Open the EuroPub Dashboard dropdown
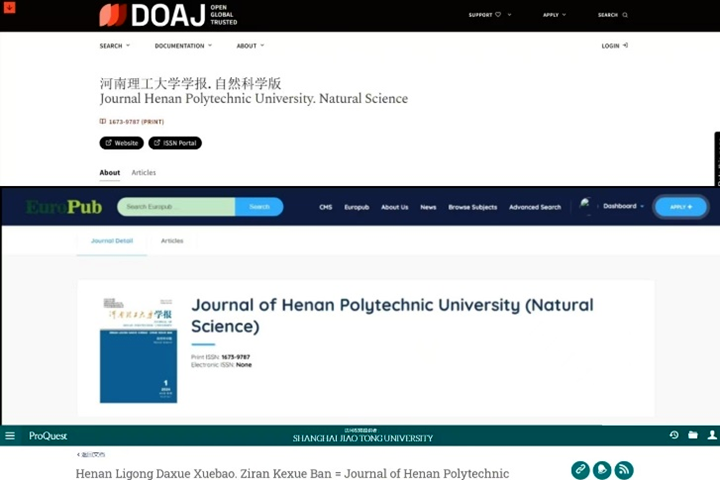 [x=623, y=206]
